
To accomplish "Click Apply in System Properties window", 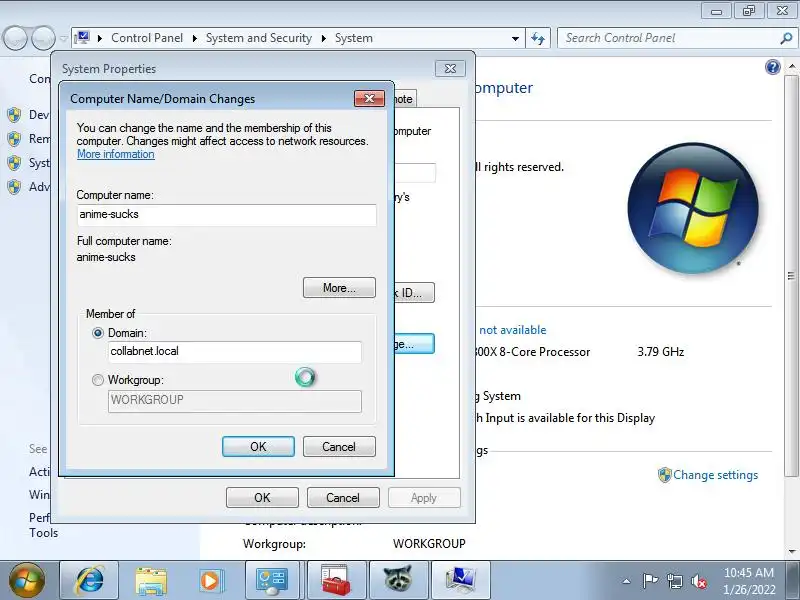I will (x=424, y=497).
